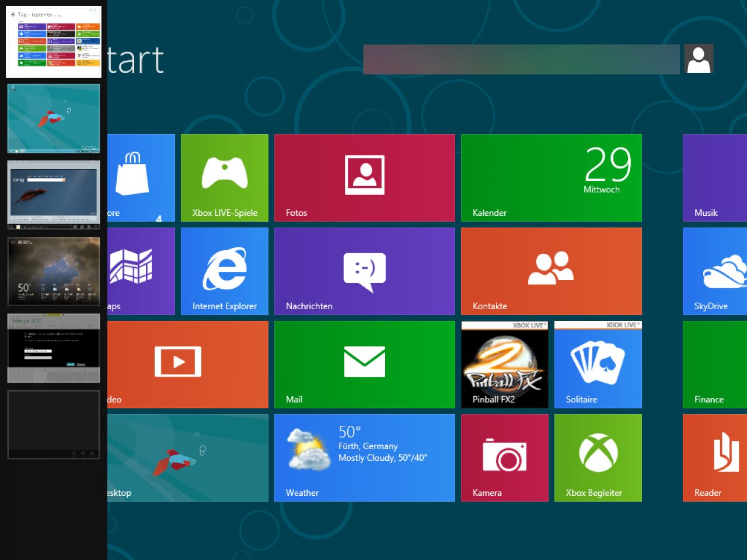Screen dimensions: 747x560
Task: Open the Store shopping bag tile
Action: 141,178
